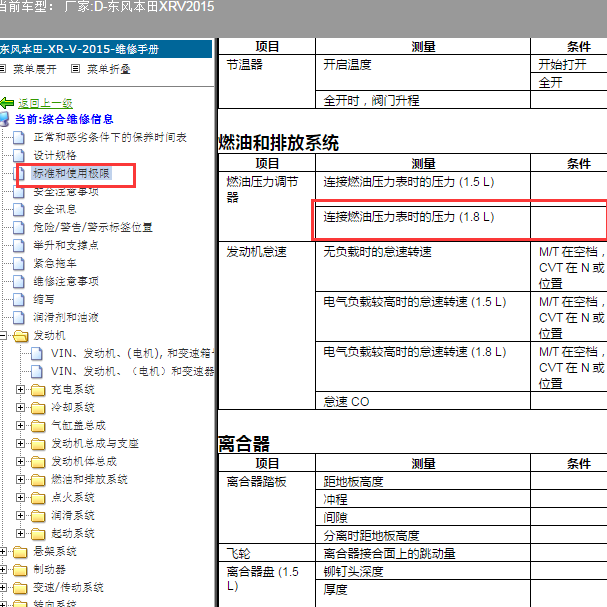607x607 pixels.
Task: Select 标准和使用极限 in the tree
Action: click(71, 173)
